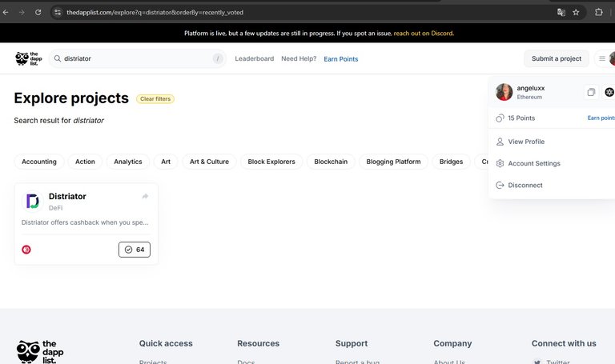The width and height of the screenshot is (615, 364).
Task: Click the angeluxx username
Action: (x=531, y=88)
